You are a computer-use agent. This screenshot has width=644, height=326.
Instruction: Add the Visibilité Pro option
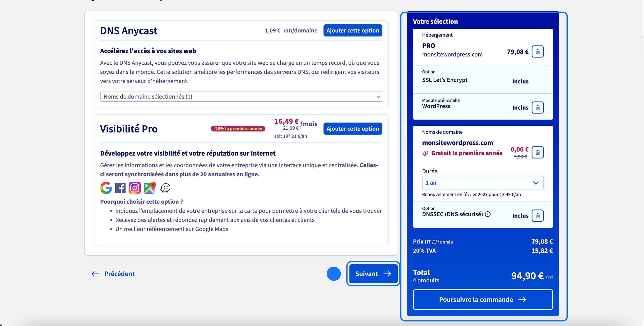(353, 129)
